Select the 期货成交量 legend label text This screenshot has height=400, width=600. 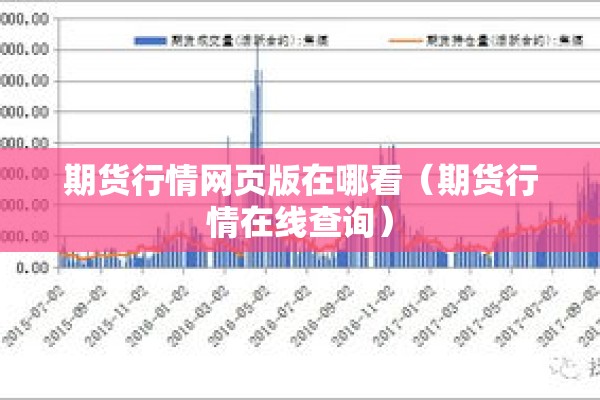(249, 41)
